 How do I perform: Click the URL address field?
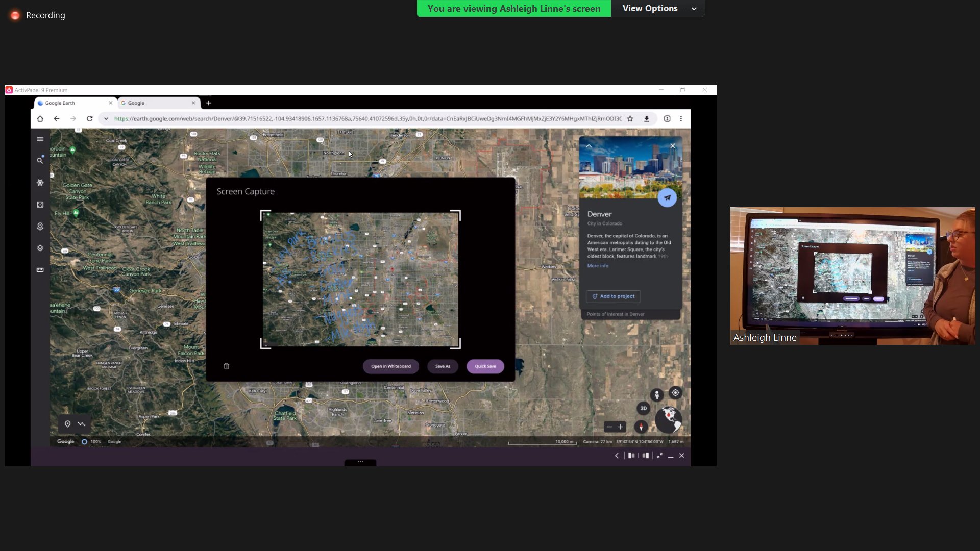(x=367, y=119)
